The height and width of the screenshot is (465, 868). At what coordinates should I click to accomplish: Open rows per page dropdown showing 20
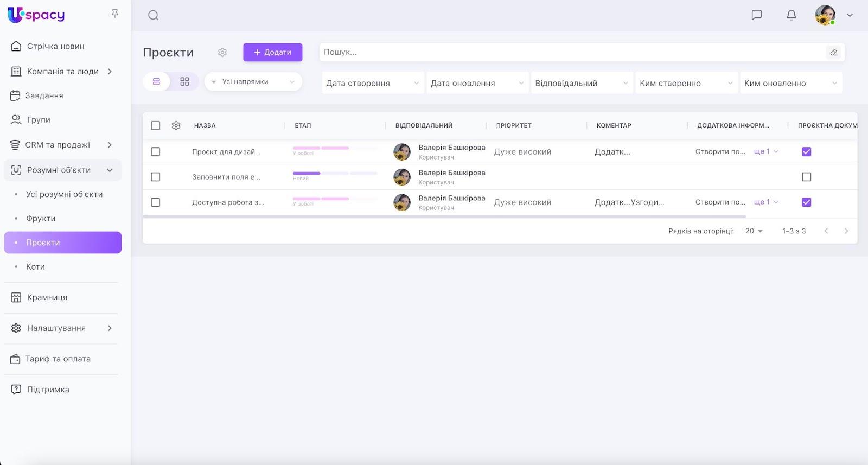(754, 231)
